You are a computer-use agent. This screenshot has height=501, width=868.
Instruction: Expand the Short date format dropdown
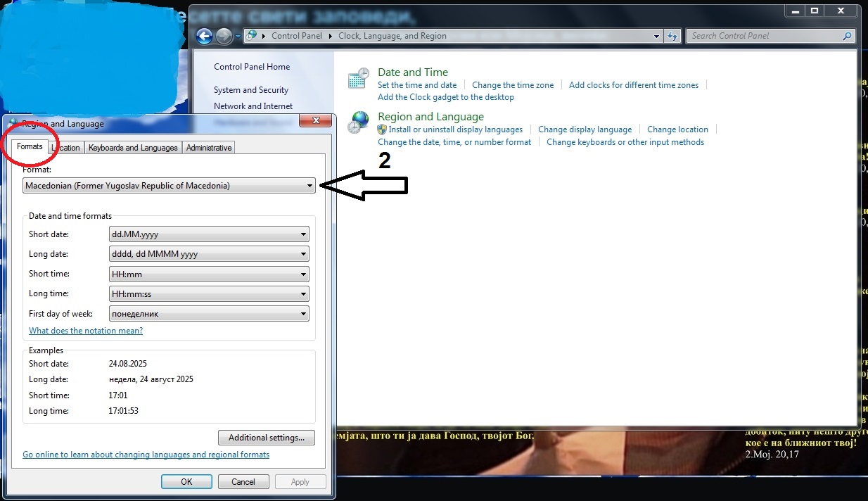[x=209, y=234]
